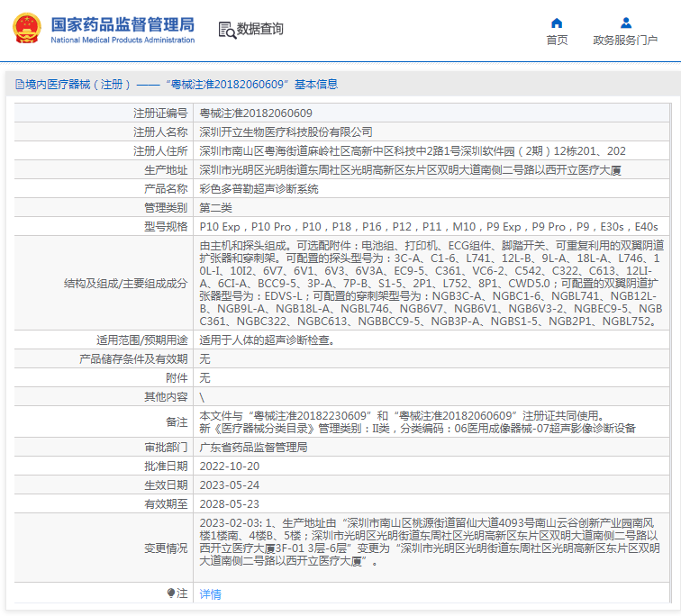Click the 政务服务门户 user icon

(625, 23)
